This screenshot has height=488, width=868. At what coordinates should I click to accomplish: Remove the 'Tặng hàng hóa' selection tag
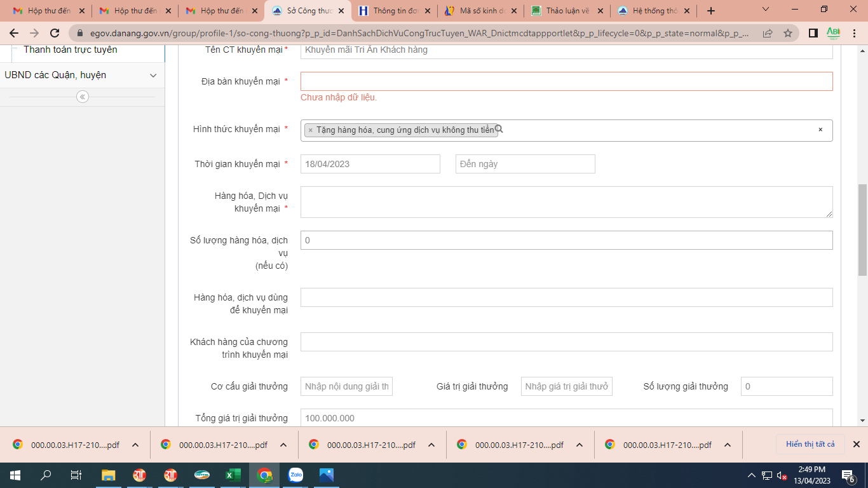click(310, 130)
